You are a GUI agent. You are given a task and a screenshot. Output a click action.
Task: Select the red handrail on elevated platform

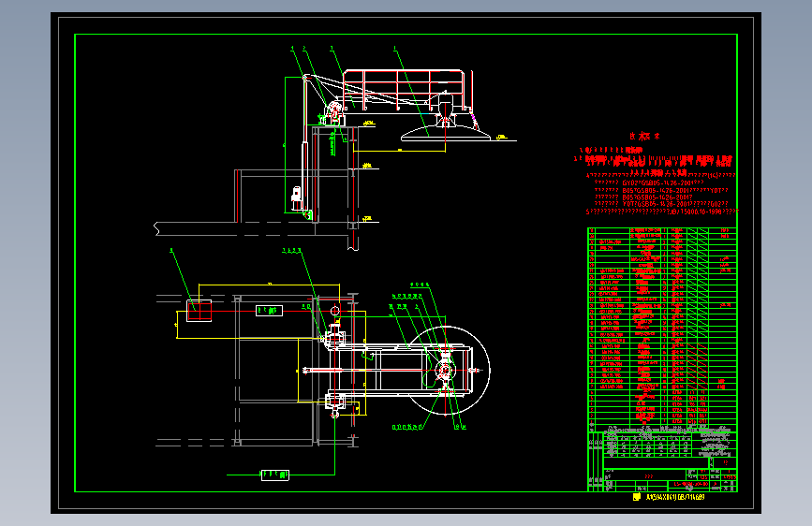pos(404,88)
